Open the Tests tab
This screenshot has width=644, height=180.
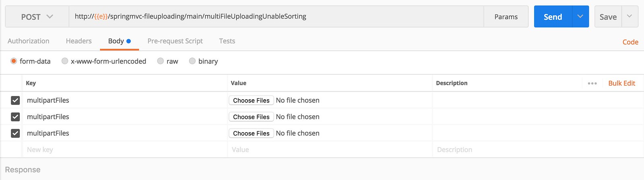227,41
